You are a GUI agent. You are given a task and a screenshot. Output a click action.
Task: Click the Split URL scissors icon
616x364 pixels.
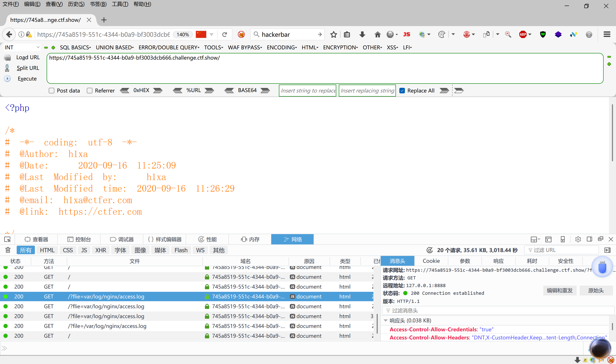tap(7, 68)
